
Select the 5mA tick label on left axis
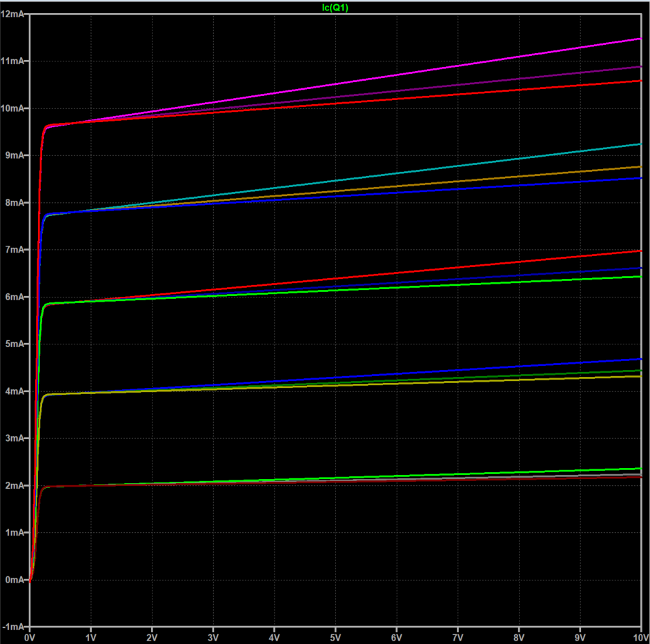14,344
